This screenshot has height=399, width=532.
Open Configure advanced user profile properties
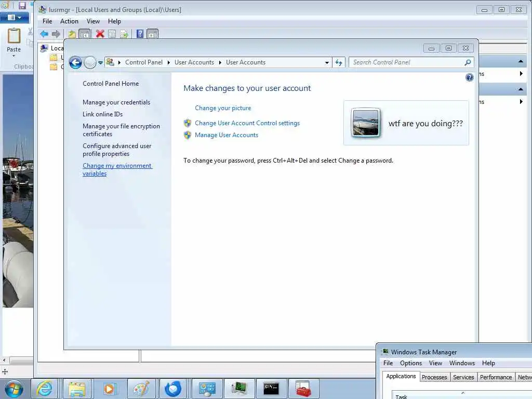click(x=117, y=150)
